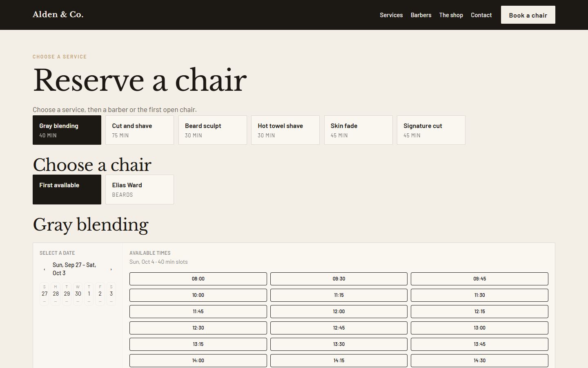Choose Cut and shave service
Image resolution: width=588 pixels, height=368 pixels.
tap(140, 130)
